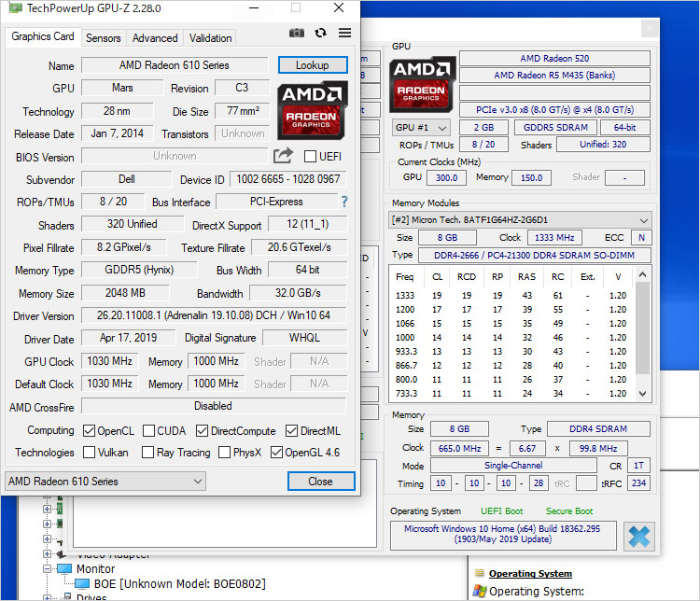The height and width of the screenshot is (601, 700).
Task: Click the BOE monitor device icon
Action: 82,583
